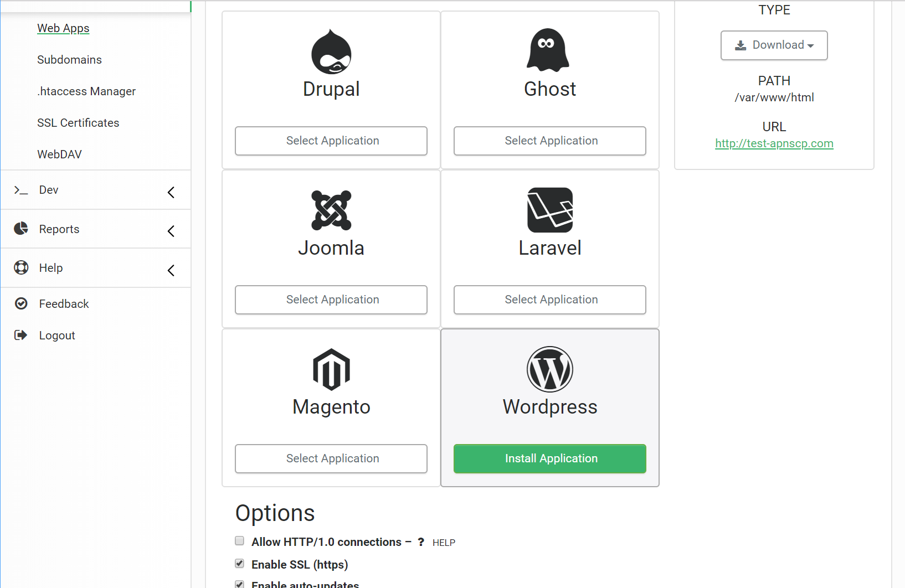Click the PATH label
The width and height of the screenshot is (905, 588).
[x=774, y=81]
